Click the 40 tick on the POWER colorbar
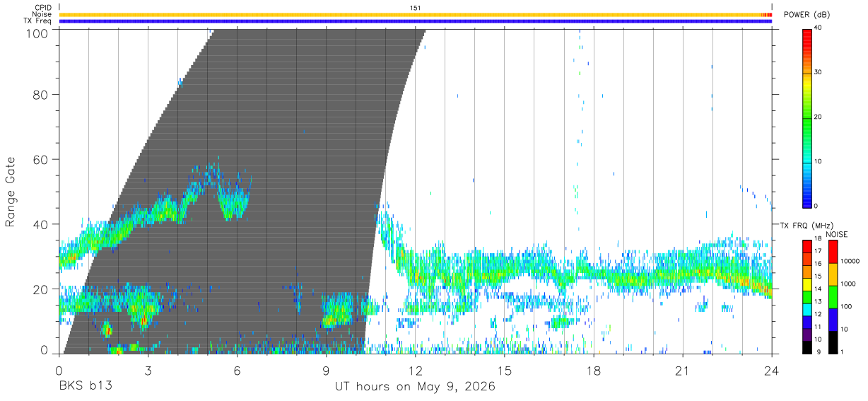This screenshot has height=401, width=868. tap(818, 28)
